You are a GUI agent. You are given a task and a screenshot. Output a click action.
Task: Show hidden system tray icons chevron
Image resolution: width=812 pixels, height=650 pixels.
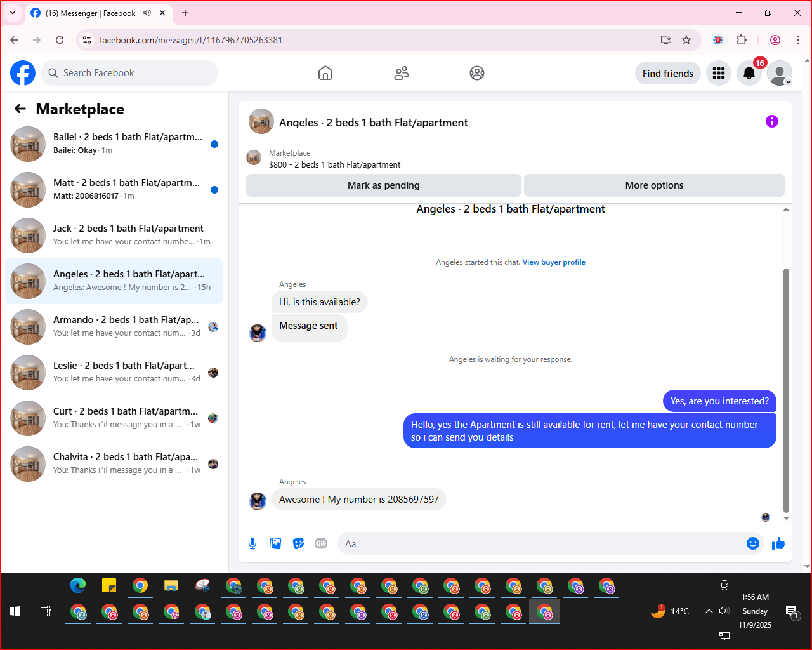709,611
